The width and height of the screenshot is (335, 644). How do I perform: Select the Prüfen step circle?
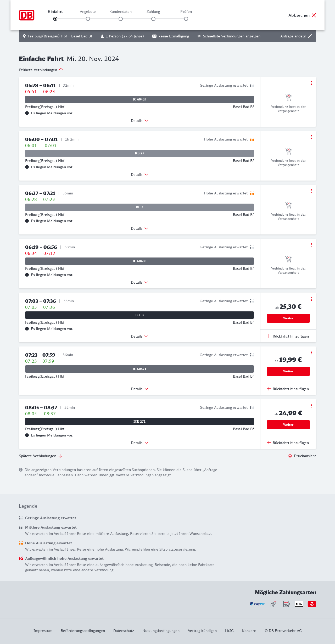point(186,19)
